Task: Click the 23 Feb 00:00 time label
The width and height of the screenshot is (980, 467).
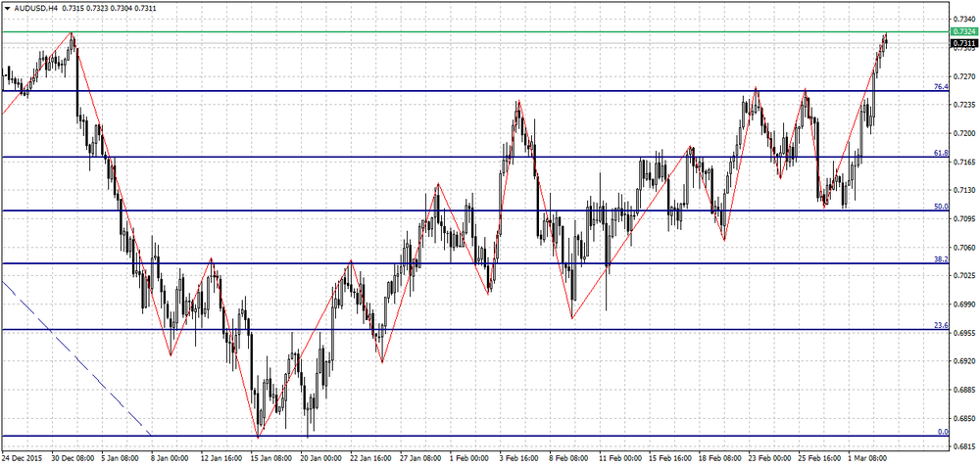Action: point(770,458)
